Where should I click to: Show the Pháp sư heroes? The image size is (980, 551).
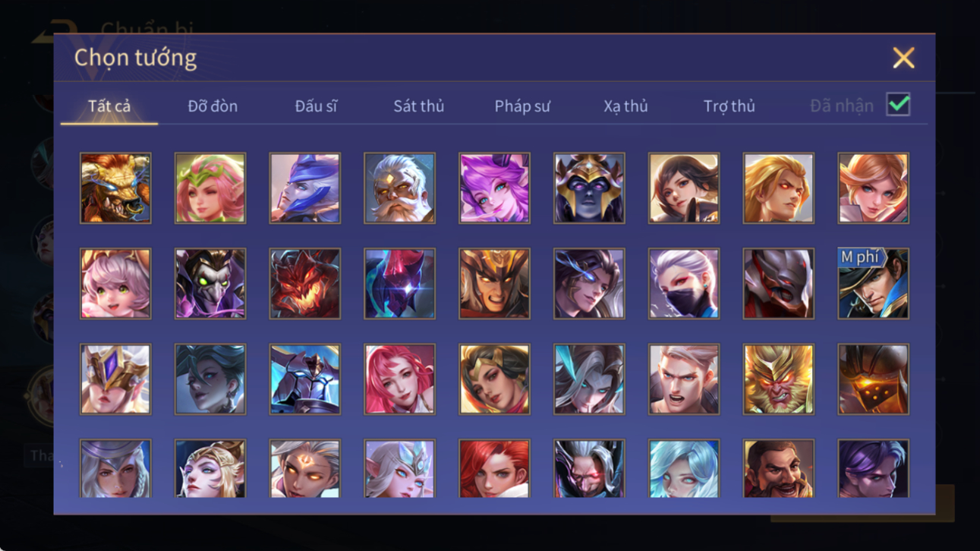click(x=522, y=106)
